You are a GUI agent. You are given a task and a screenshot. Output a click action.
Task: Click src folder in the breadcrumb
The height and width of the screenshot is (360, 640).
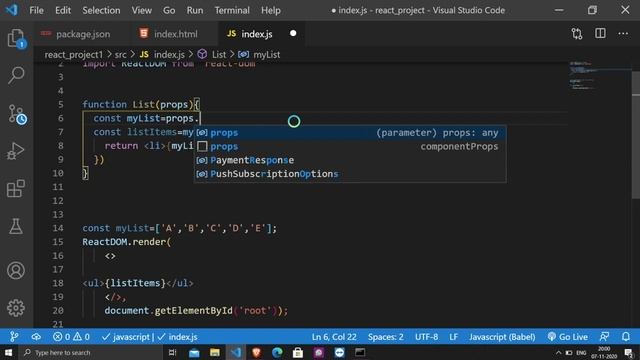coord(120,54)
